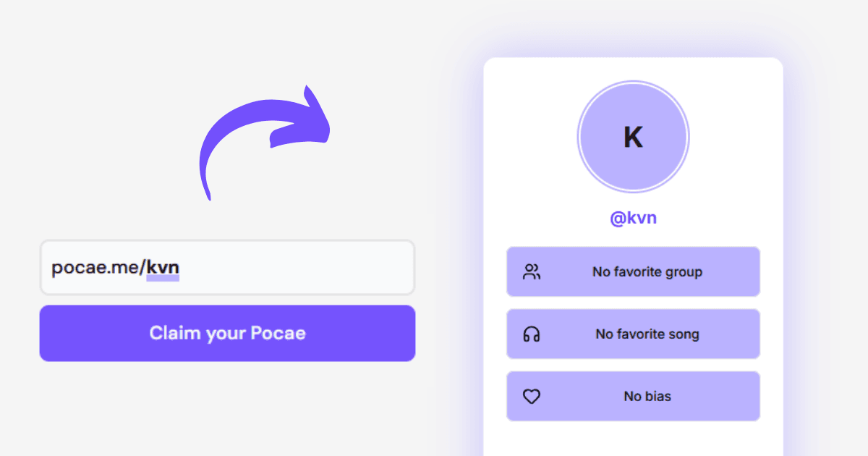Click the pocae.me/ prefix text
The image size is (868, 456).
click(98, 268)
